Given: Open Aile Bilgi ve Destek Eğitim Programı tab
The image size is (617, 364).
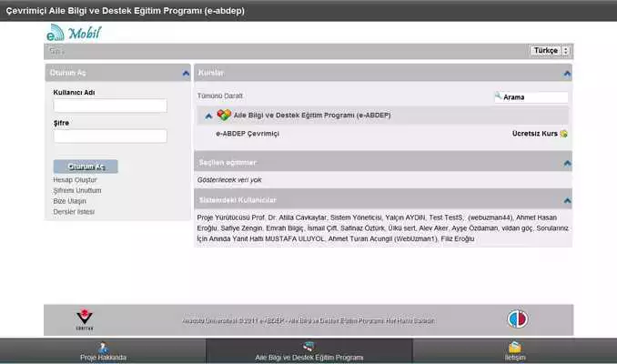Looking at the screenshot, I should point(309,351).
